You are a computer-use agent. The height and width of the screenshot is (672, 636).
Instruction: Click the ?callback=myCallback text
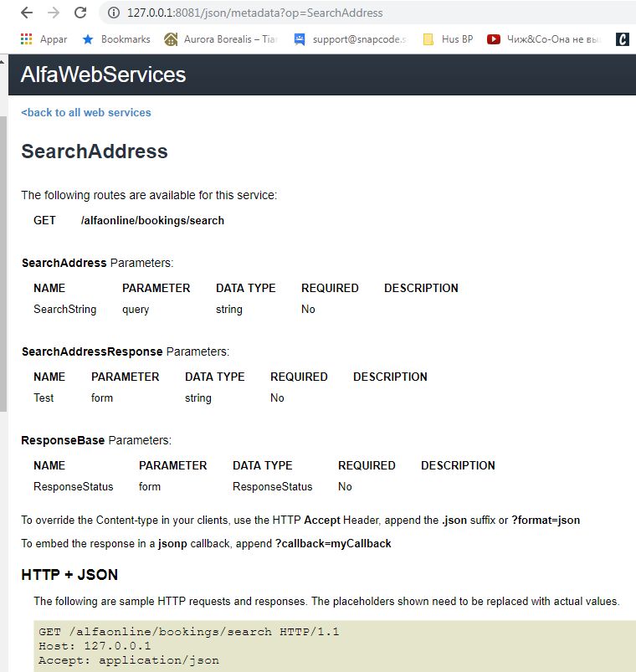coord(333,543)
